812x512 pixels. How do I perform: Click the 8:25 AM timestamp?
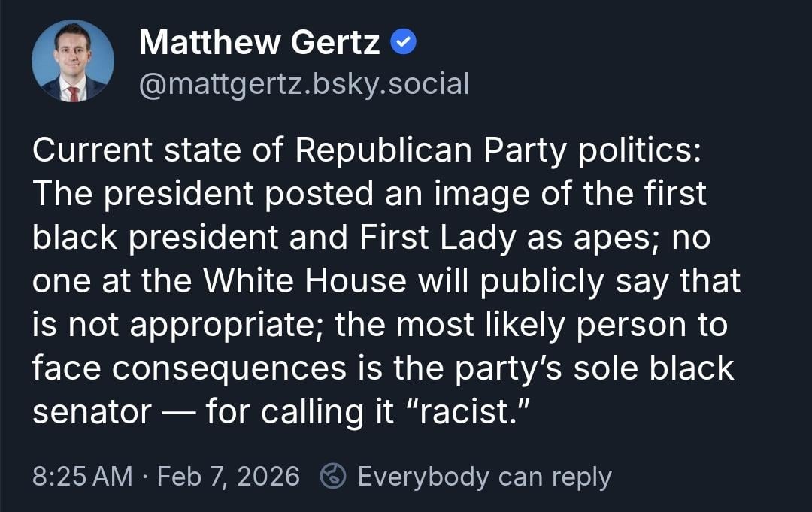coord(82,477)
